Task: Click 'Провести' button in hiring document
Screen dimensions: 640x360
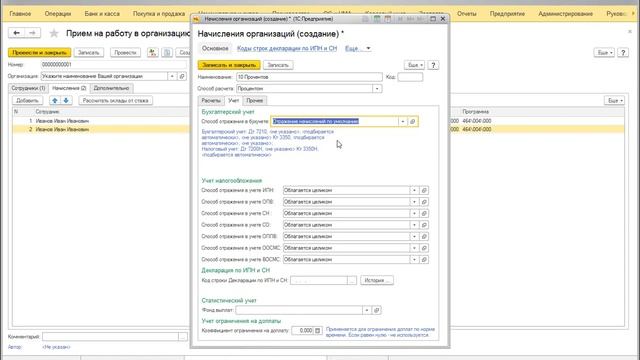Action: tap(125, 53)
